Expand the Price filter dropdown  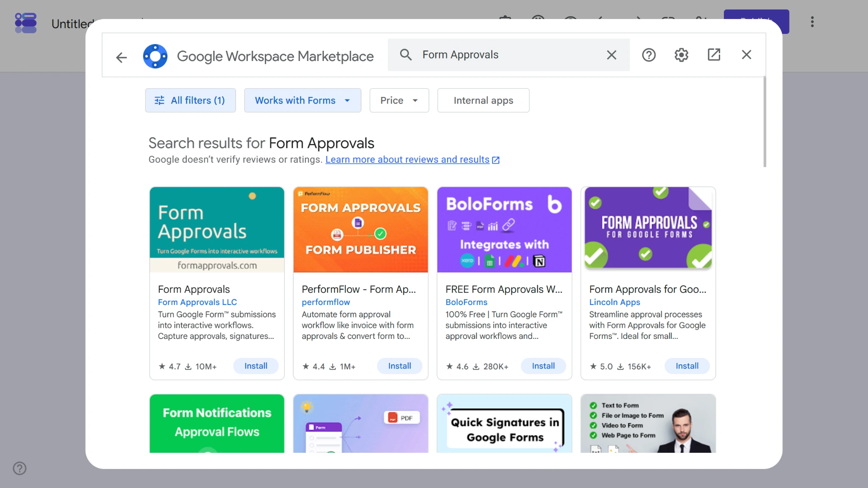coord(399,100)
